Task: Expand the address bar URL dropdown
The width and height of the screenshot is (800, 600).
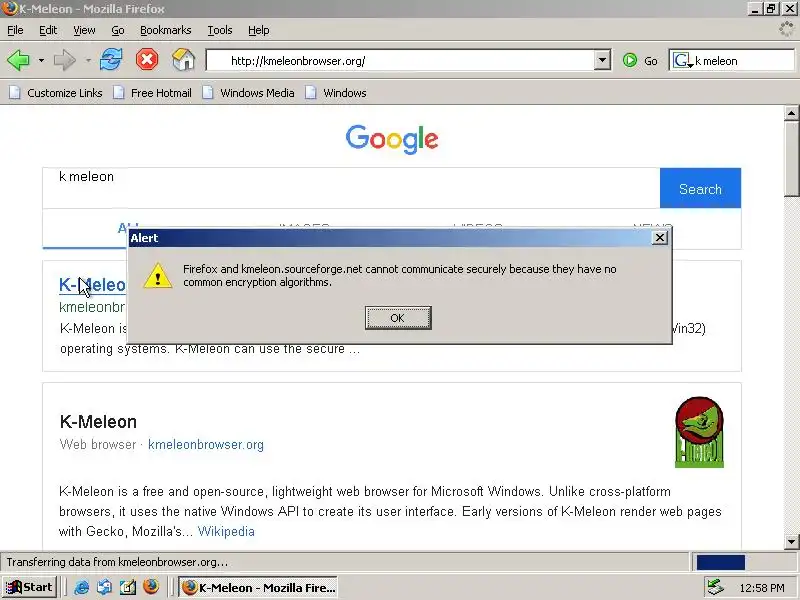Action: point(603,60)
